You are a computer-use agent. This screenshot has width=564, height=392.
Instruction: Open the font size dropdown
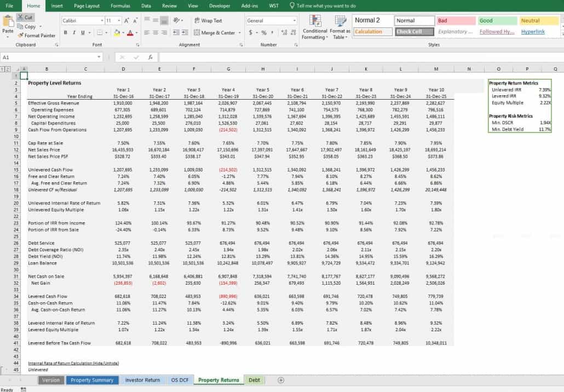click(x=119, y=21)
